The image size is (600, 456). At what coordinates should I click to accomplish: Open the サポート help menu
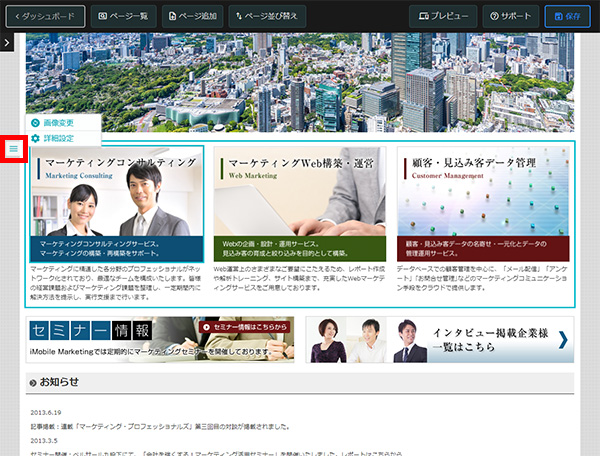511,16
